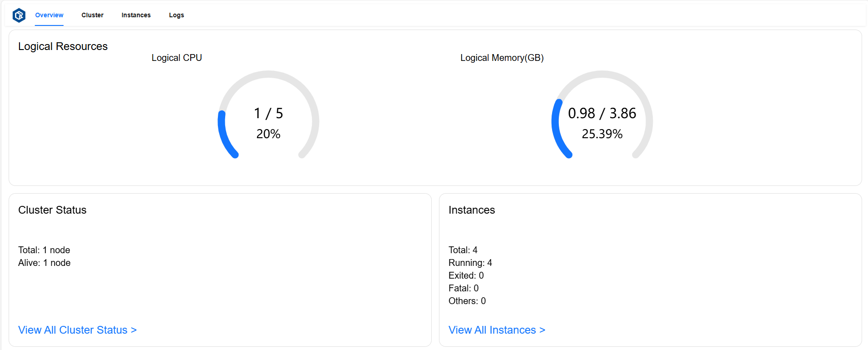This screenshot has height=350, width=868.
Task: Click the Instances card heading
Action: 472,210
